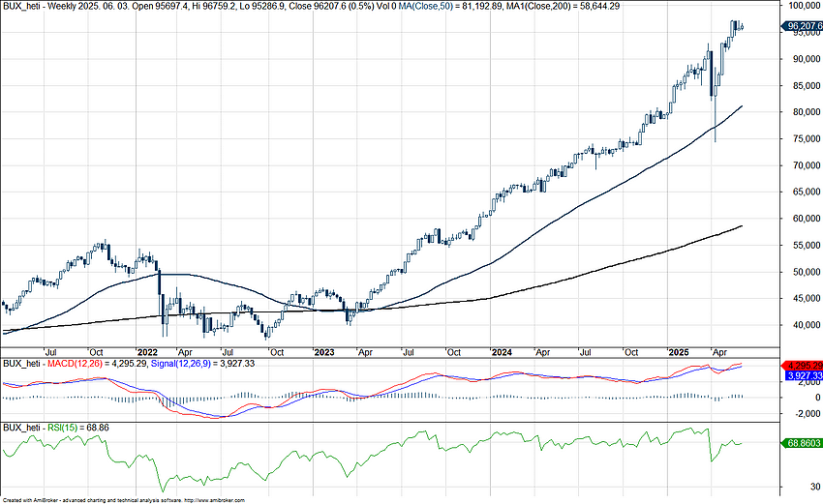Click the BUX_heti name in MACD pane

[21, 364]
